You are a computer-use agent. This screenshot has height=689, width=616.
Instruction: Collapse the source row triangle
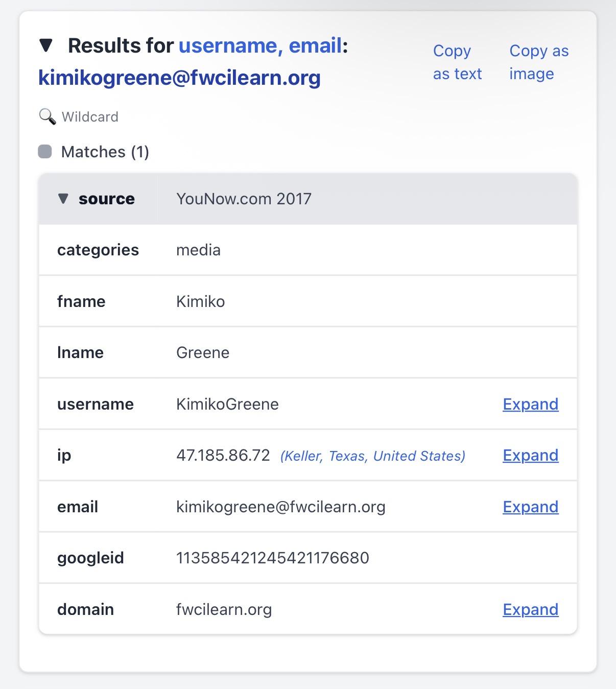tap(63, 199)
